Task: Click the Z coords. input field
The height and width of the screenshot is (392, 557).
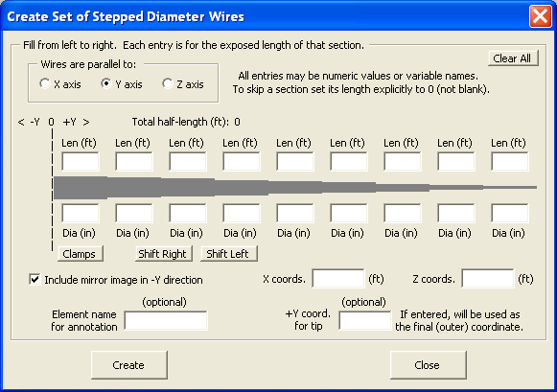Action: (x=488, y=278)
